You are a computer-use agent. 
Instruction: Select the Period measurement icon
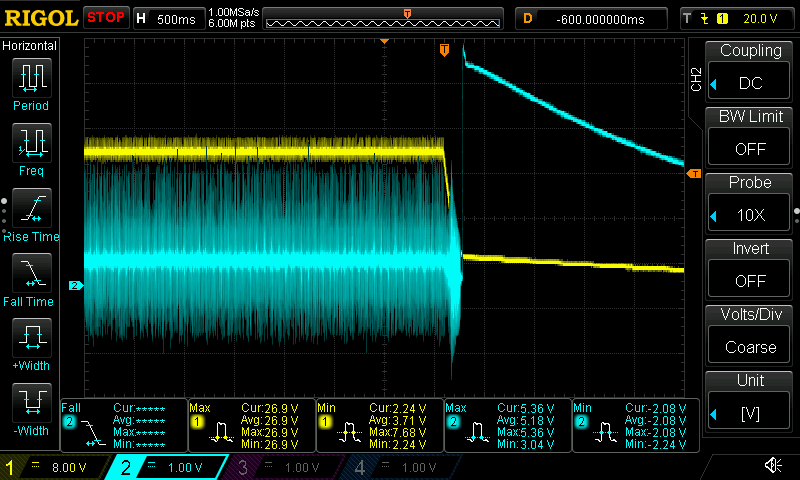tap(32, 78)
